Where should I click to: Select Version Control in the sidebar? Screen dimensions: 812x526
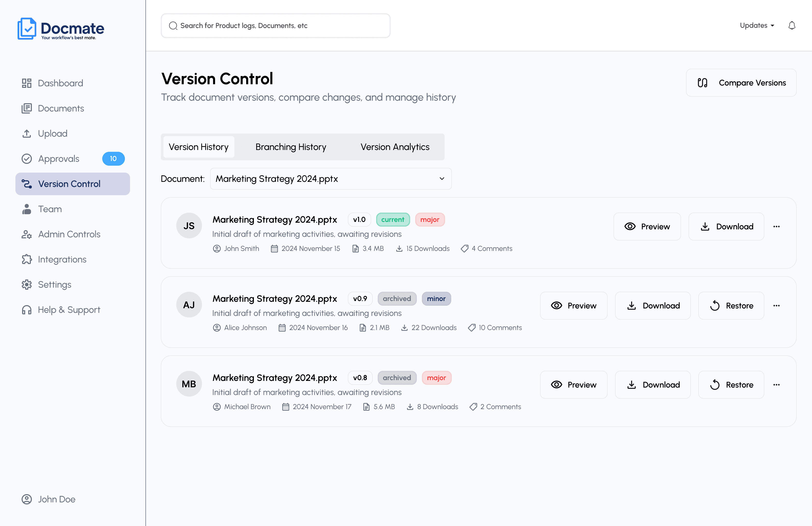(x=73, y=184)
